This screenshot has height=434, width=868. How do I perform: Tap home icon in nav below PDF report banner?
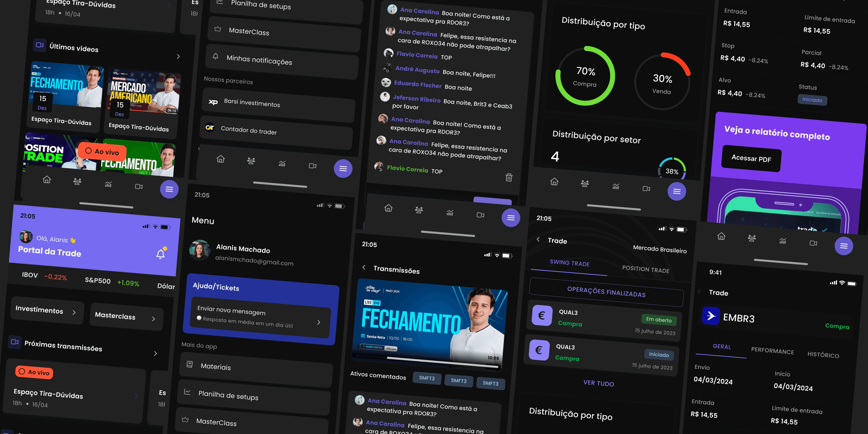[x=721, y=236]
